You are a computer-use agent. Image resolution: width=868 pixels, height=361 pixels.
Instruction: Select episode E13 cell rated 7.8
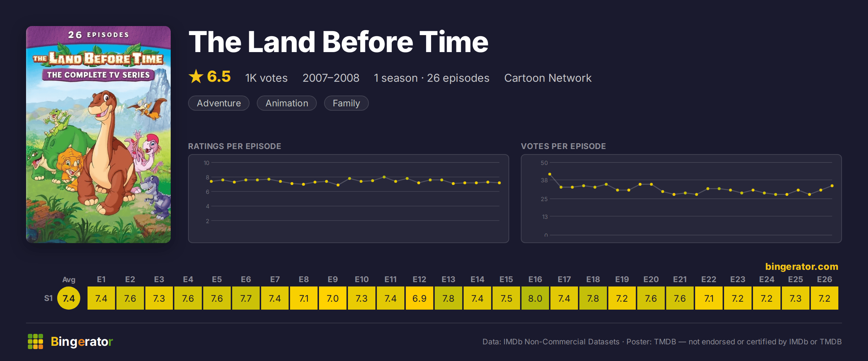(448, 298)
